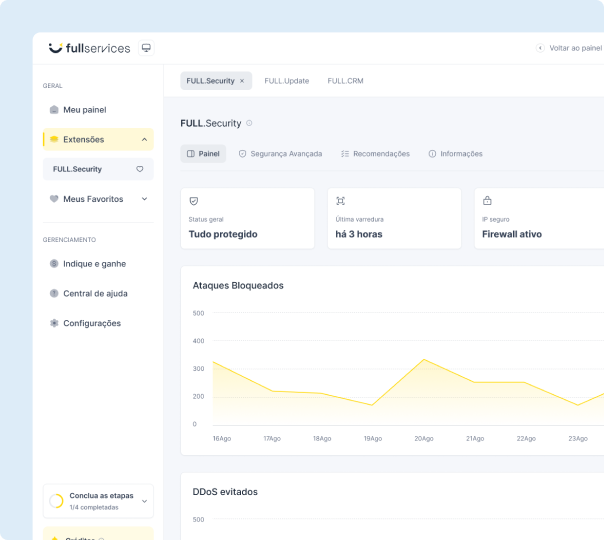
Task: Click the lock icon in IP seguro card
Action: click(x=487, y=201)
